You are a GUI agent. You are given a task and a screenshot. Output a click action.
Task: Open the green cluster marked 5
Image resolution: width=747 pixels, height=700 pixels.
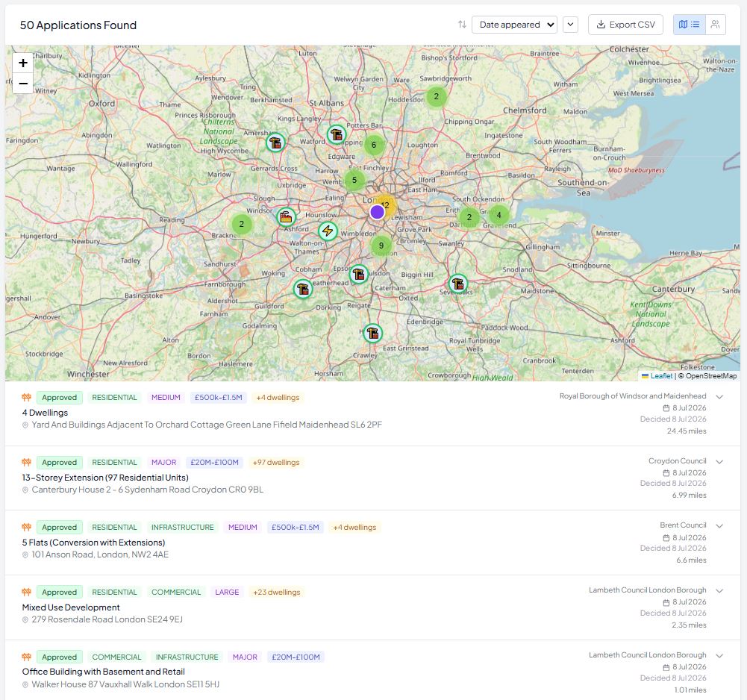click(x=354, y=180)
